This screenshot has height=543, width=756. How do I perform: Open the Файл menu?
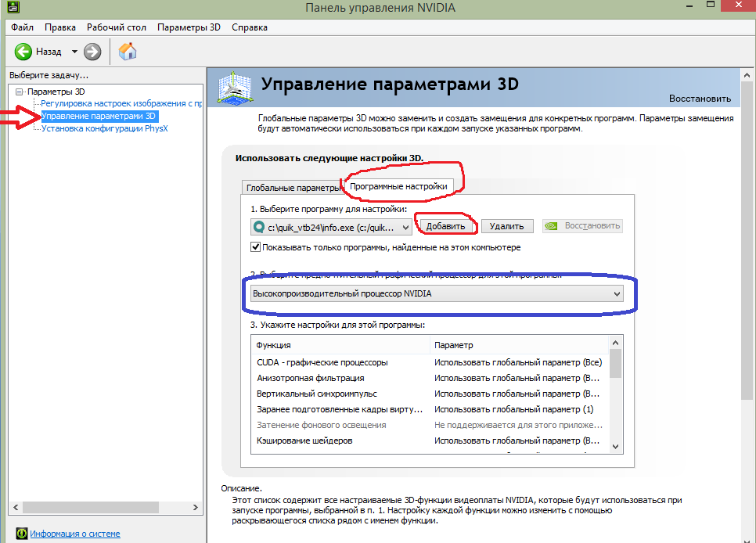pyautogui.click(x=22, y=27)
